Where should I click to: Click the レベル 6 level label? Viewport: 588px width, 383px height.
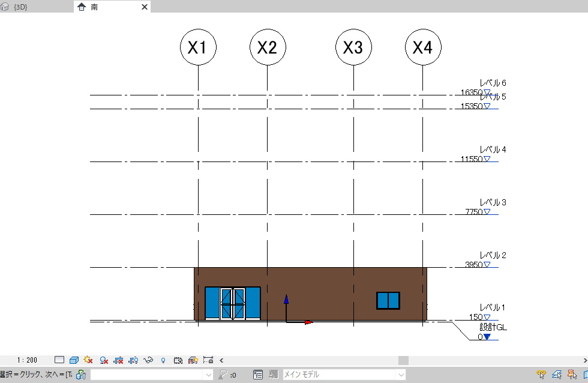[x=493, y=83]
